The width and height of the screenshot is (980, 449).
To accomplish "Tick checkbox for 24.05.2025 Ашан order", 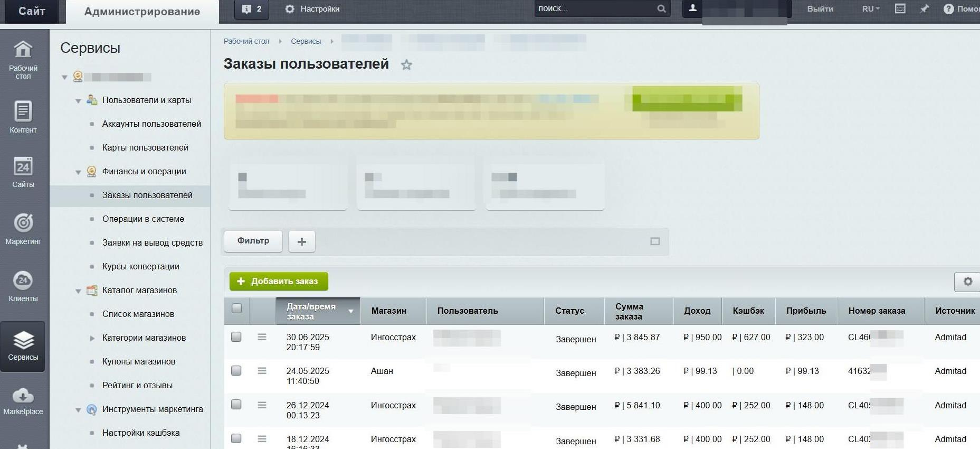I will 236,370.
